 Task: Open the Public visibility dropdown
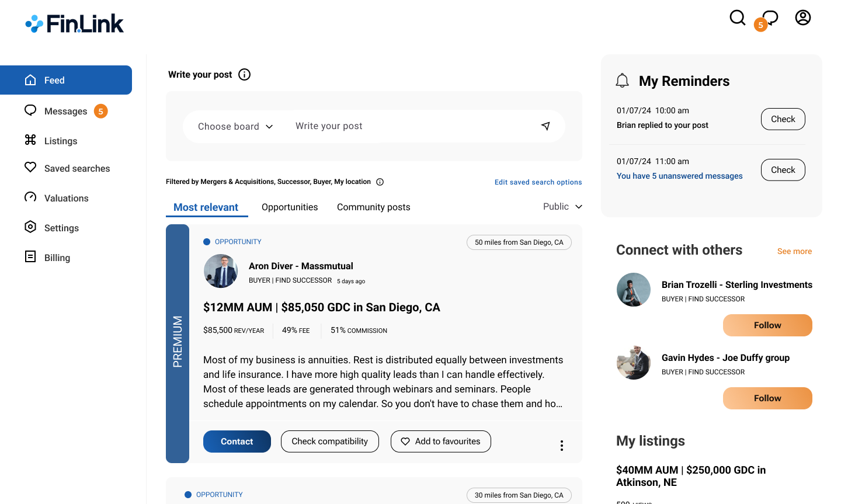click(x=562, y=207)
